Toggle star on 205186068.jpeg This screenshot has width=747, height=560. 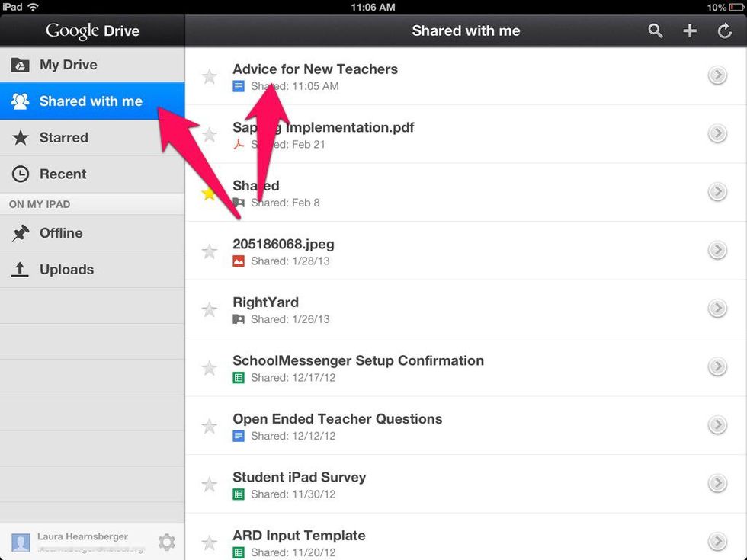pyautogui.click(x=209, y=251)
